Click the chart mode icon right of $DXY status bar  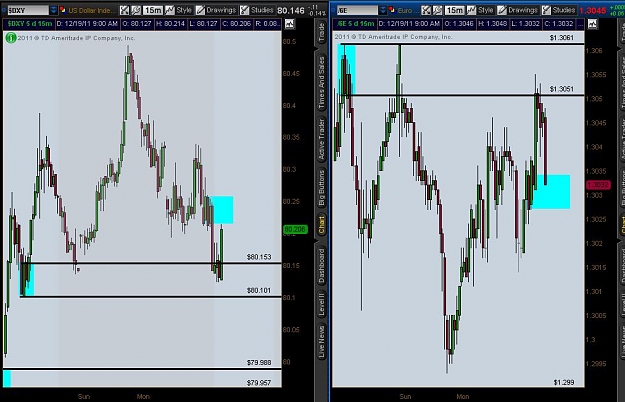[289, 24]
